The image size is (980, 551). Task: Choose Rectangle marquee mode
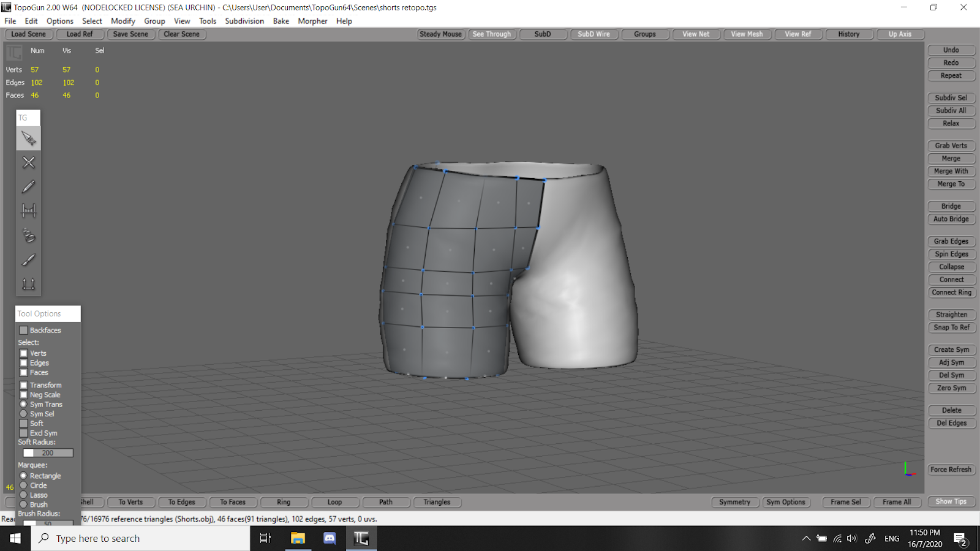pyautogui.click(x=23, y=476)
